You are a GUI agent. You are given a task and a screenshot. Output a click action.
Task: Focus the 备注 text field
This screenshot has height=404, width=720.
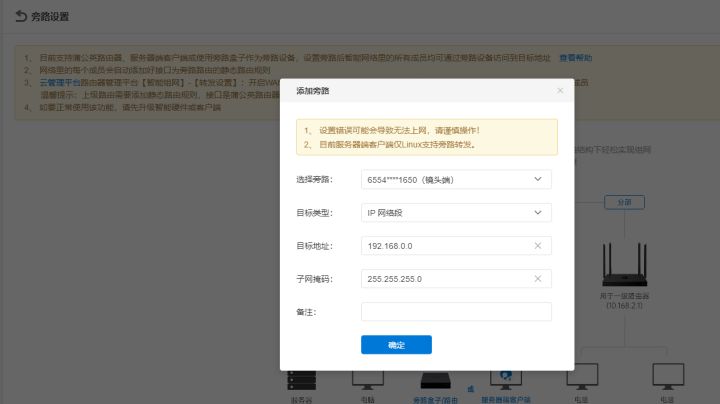pos(455,312)
